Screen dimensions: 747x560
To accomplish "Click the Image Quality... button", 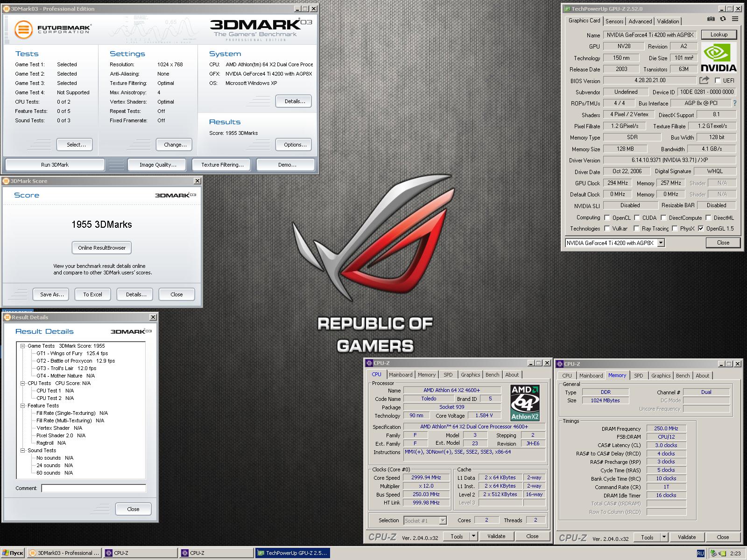I will click(x=158, y=165).
